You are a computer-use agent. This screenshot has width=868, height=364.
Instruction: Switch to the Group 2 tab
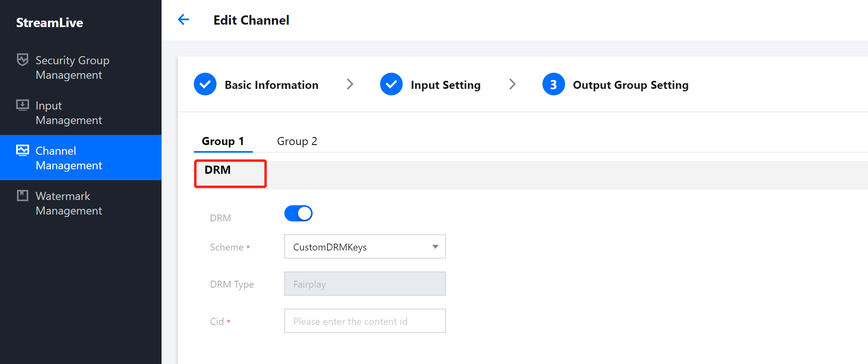[297, 141]
